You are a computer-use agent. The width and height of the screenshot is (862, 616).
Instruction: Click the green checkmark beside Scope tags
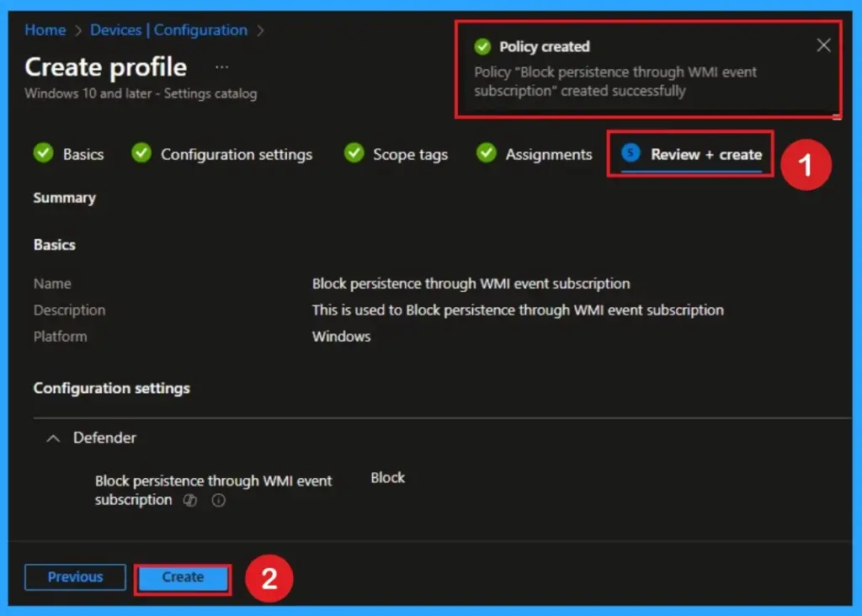[354, 154]
